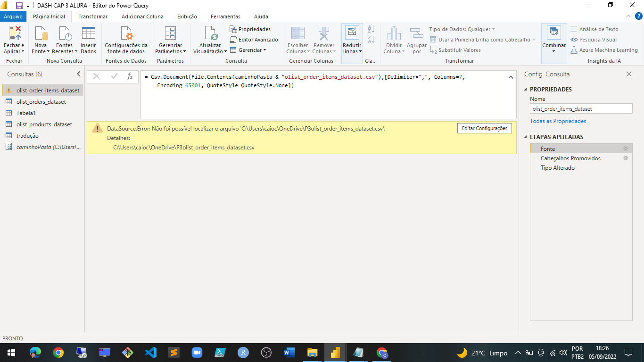Select Tipo Alterado applied step
This screenshot has height=362, width=644.
click(x=581, y=168)
